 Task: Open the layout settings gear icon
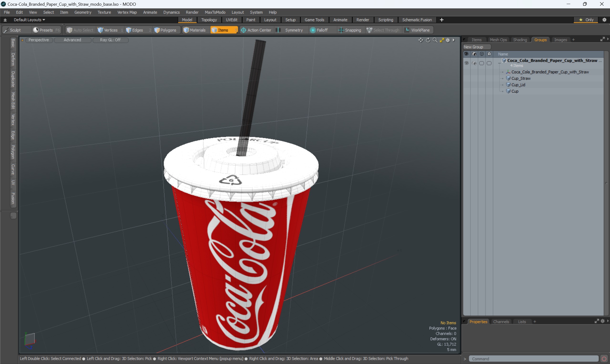[x=605, y=20]
